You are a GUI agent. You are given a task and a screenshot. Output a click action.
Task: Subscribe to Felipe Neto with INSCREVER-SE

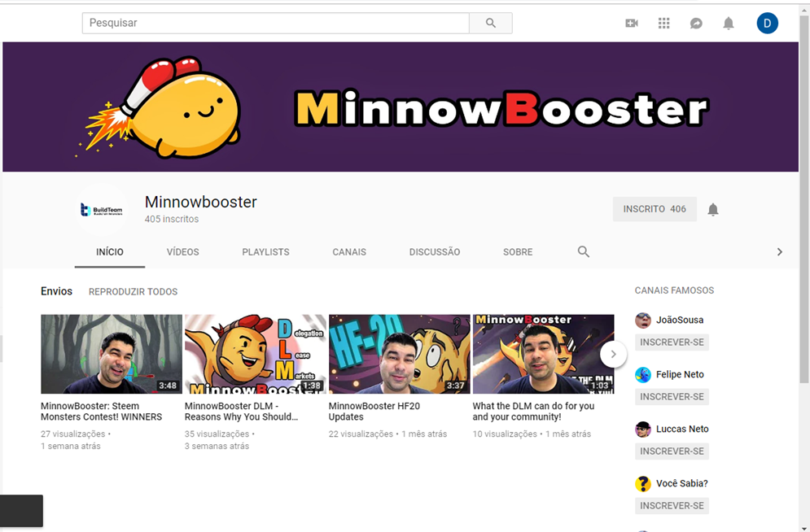(672, 397)
